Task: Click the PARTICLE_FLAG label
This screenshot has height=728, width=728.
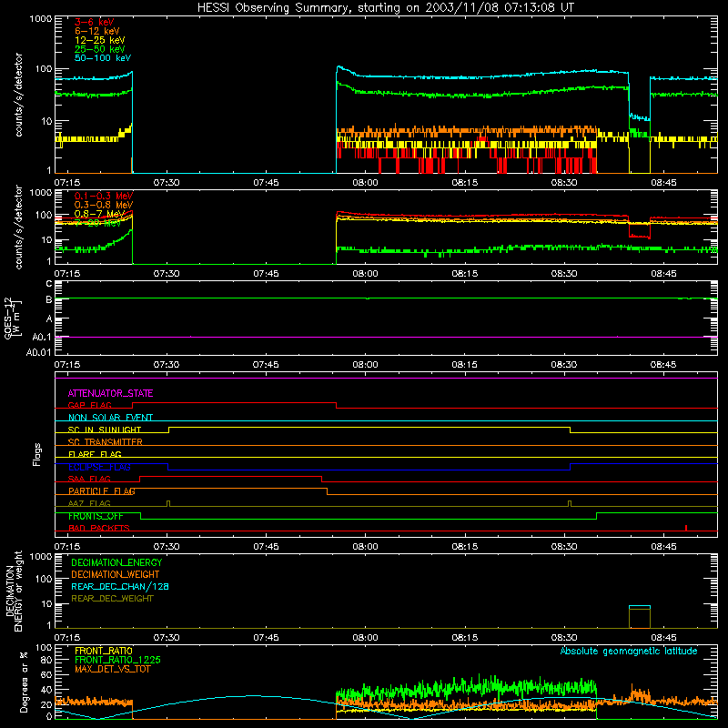Action: [102, 491]
